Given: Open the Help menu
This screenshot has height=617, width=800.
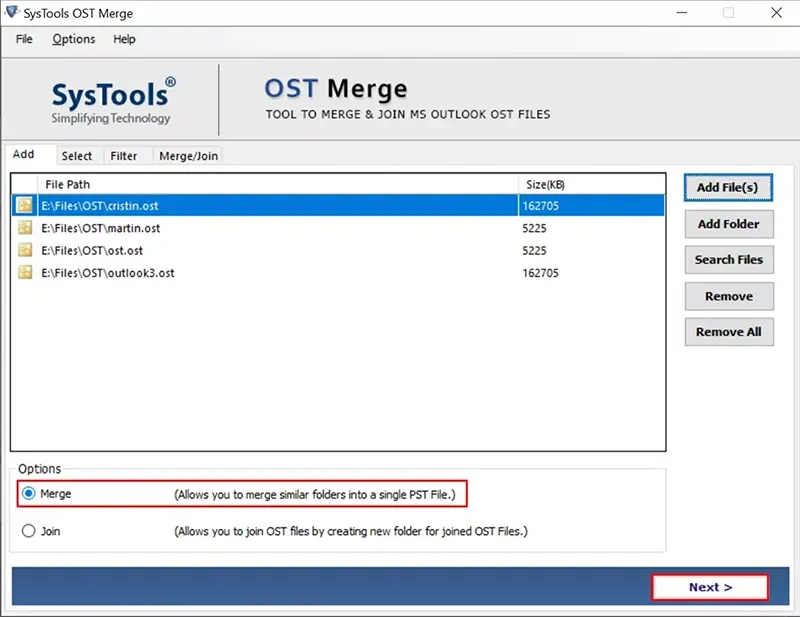Looking at the screenshot, I should pyautogui.click(x=124, y=39).
